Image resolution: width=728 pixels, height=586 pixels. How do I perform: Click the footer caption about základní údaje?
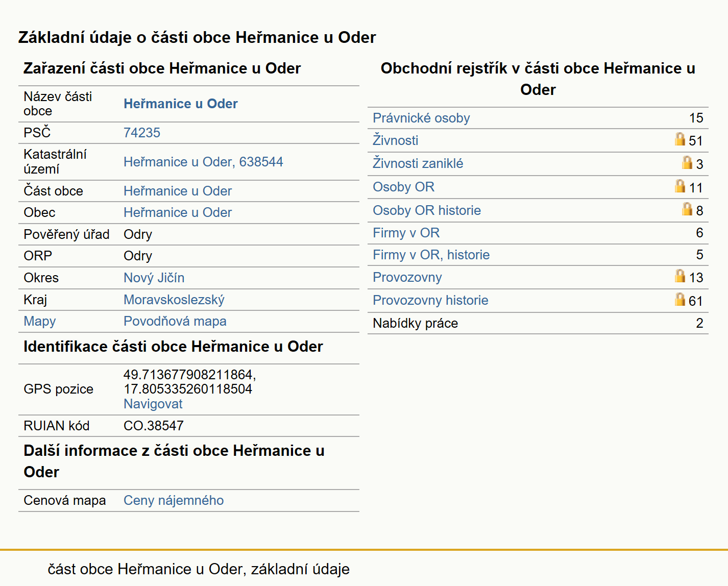coord(199,569)
